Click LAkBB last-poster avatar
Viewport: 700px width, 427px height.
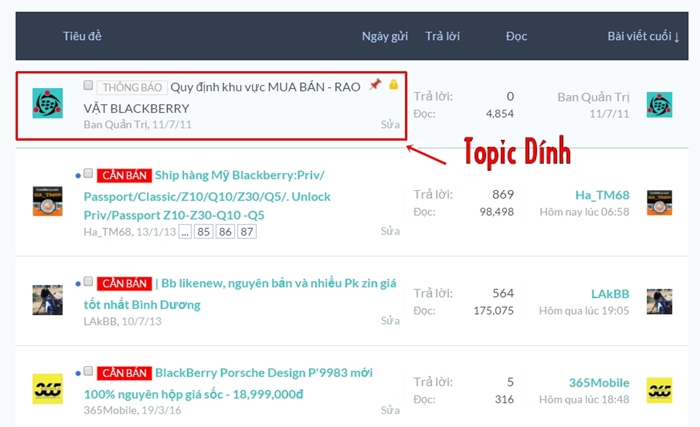click(659, 301)
